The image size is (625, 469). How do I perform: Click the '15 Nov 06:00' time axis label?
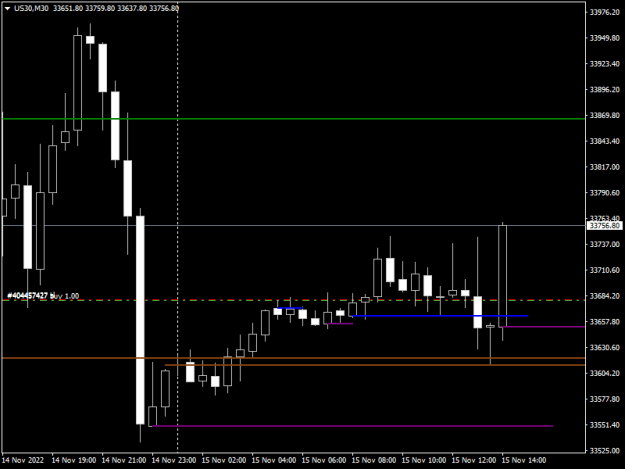click(324, 460)
